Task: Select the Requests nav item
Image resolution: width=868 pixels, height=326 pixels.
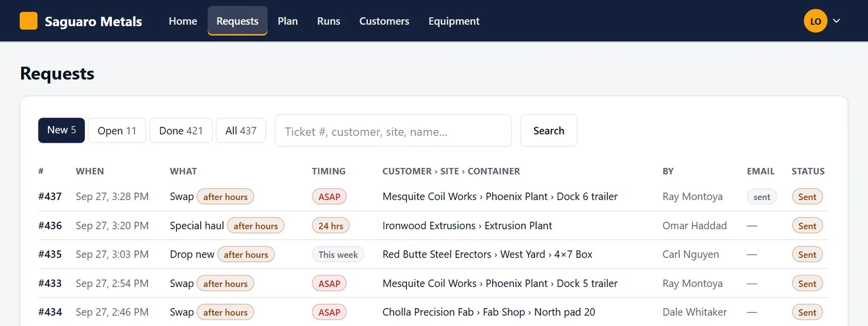Action: [238, 21]
